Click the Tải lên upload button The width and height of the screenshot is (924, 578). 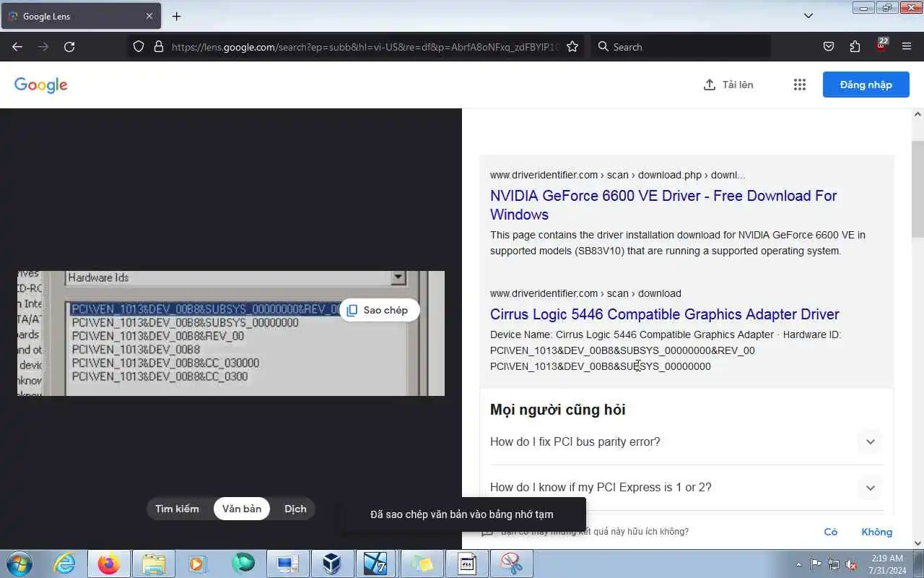point(728,85)
